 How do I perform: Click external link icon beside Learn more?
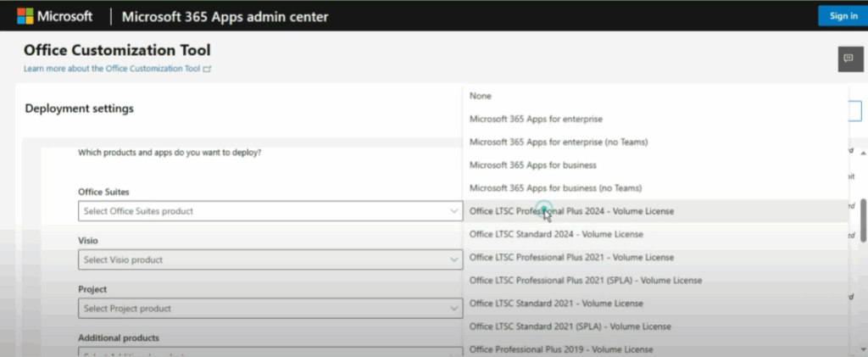(207, 70)
